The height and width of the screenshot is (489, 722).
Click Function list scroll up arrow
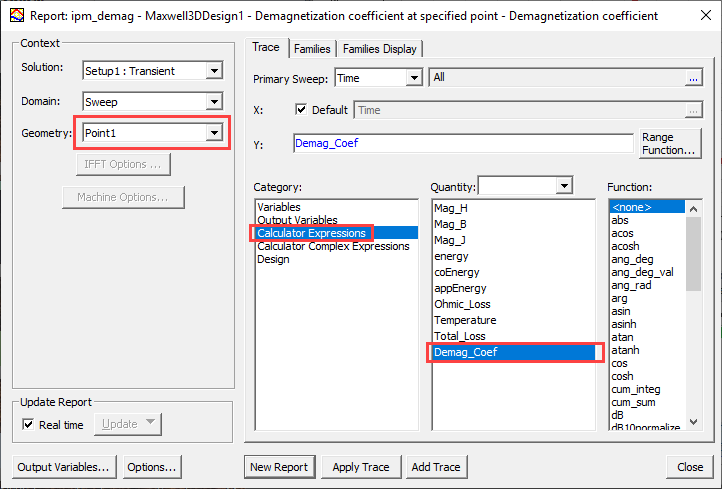click(693, 209)
